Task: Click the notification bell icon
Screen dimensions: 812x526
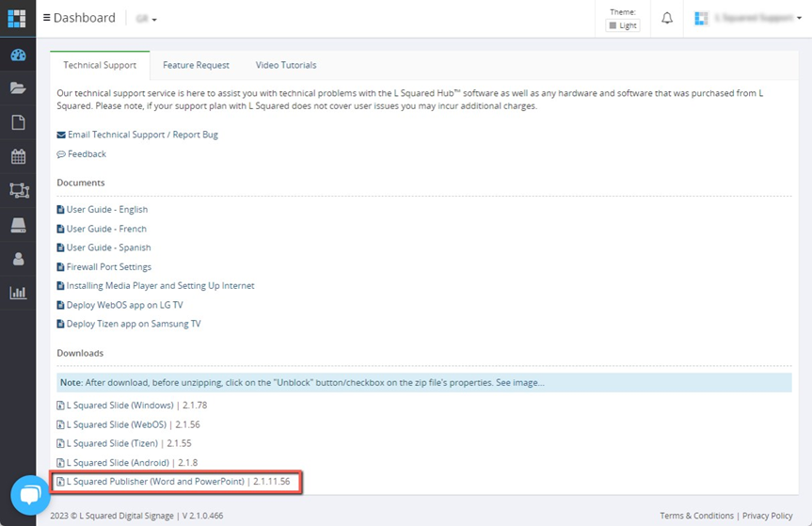Action: 667,19
